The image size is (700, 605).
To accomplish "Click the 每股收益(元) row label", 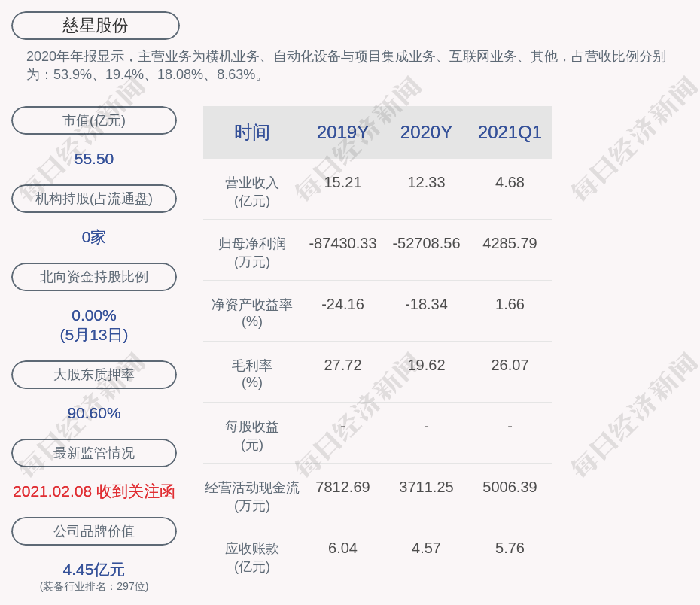I will [x=252, y=436].
